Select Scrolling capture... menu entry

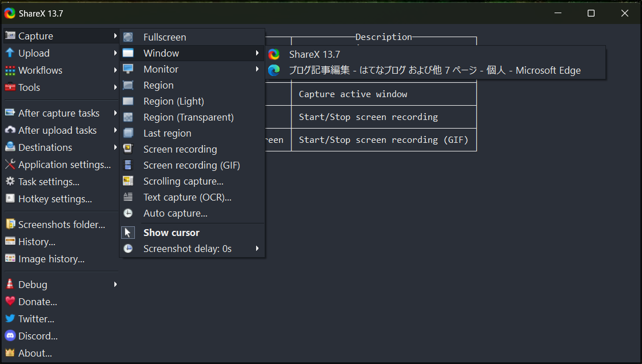(193, 181)
